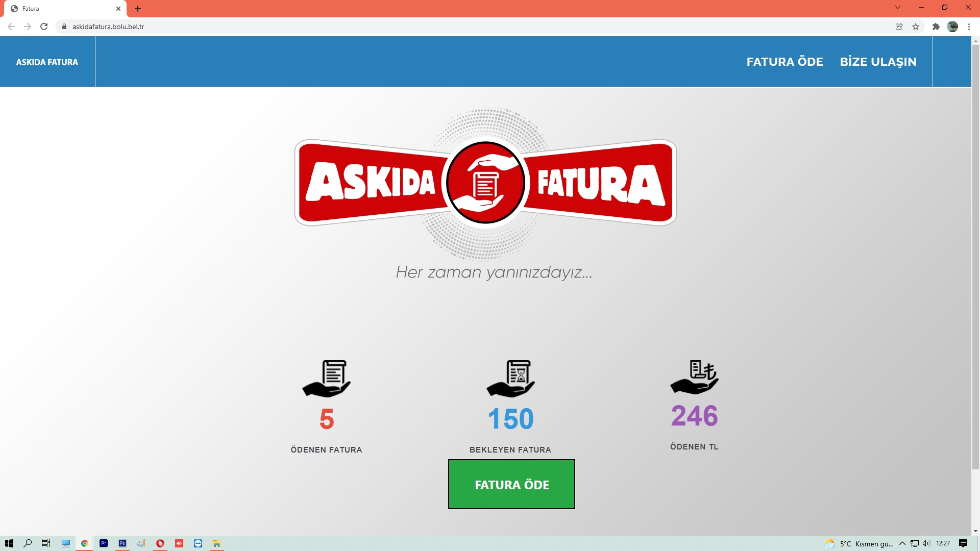Click the 'Her zaman yanınızdayız...' slogan
980x551 pixels.
[494, 272]
